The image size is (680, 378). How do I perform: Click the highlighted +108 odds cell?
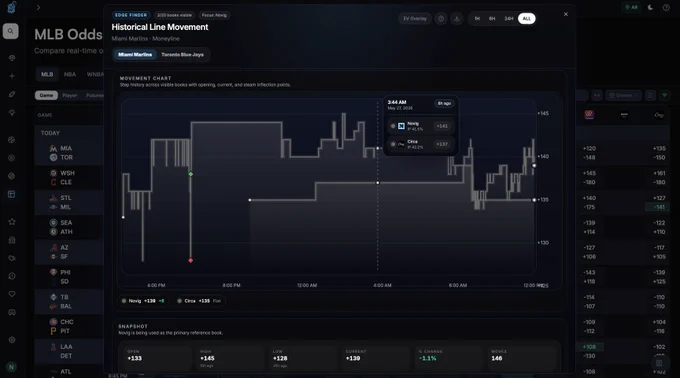click(x=589, y=347)
